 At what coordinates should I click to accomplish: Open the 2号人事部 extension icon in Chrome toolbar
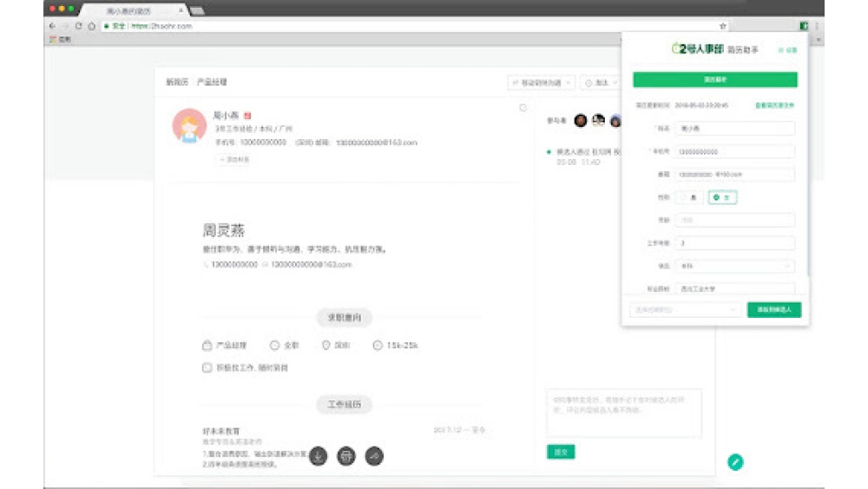804,26
